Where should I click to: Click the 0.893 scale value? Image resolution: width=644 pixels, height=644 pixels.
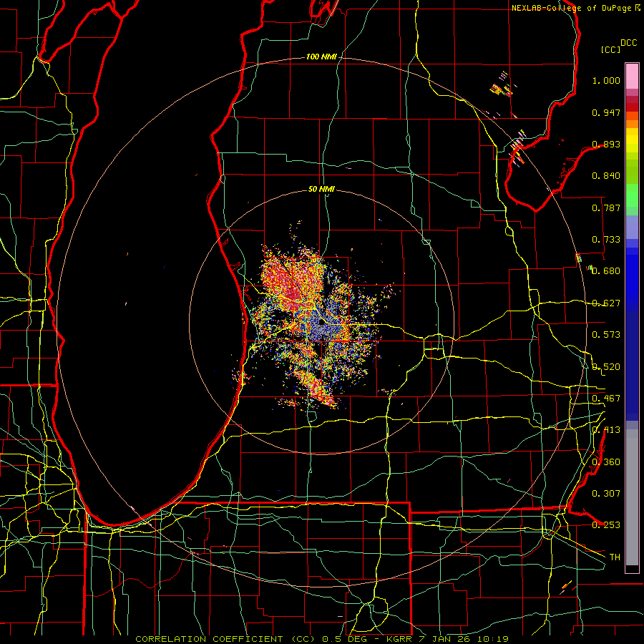click(606, 144)
